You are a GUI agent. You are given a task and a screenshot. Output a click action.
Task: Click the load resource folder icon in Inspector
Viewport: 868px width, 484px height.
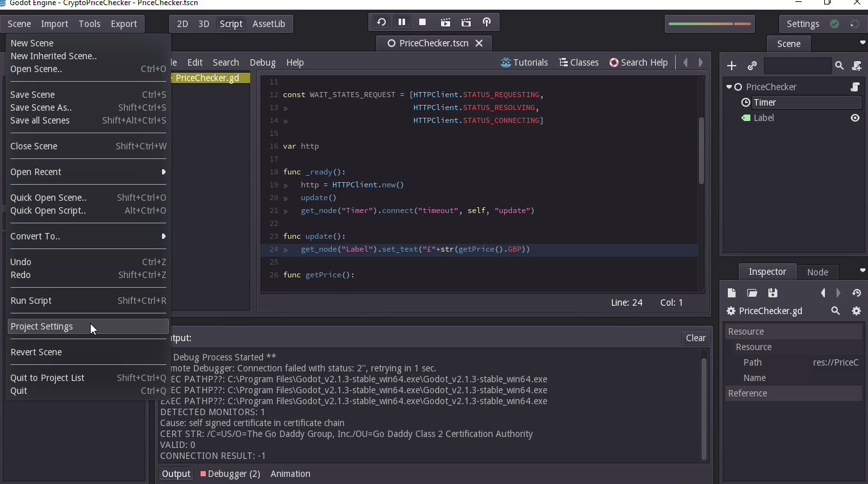752,293
